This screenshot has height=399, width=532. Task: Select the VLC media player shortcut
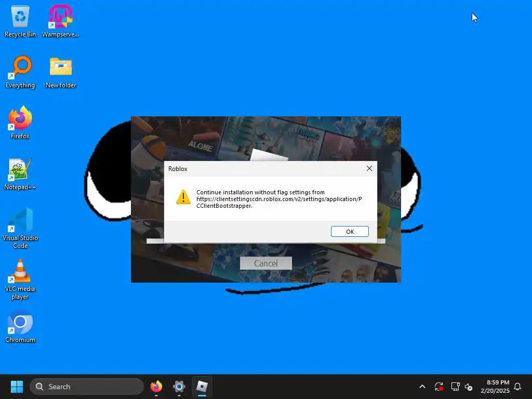(x=20, y=279)
